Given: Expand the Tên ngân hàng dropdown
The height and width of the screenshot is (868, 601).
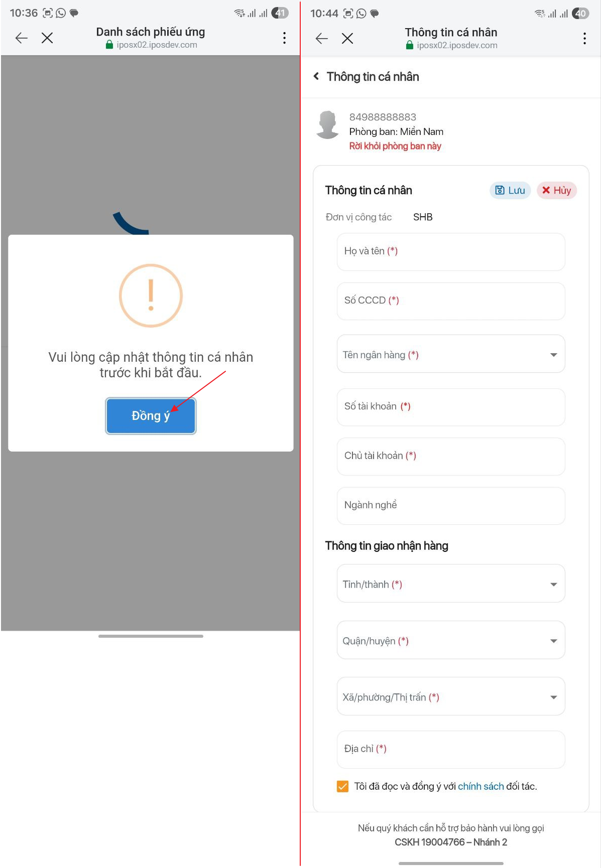Looking at the screenshot, I should tap(451, 354).
